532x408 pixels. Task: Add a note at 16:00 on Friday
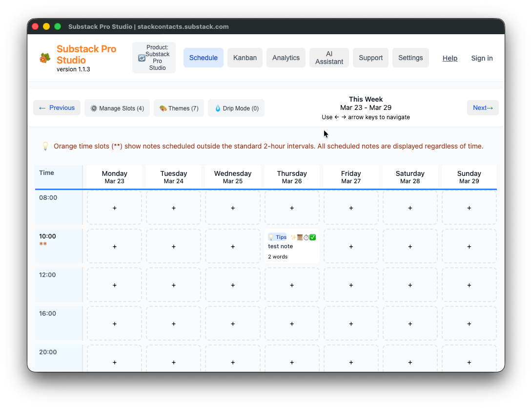point(351,324)
